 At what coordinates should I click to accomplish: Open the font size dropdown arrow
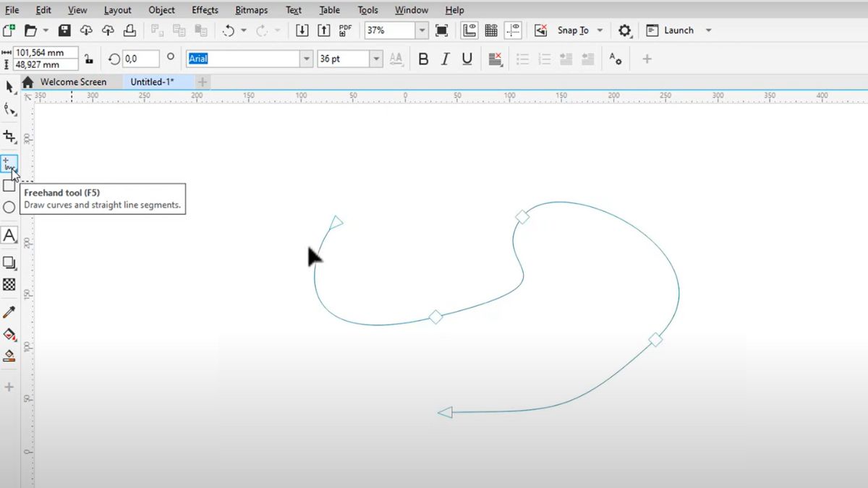(376, 59)
